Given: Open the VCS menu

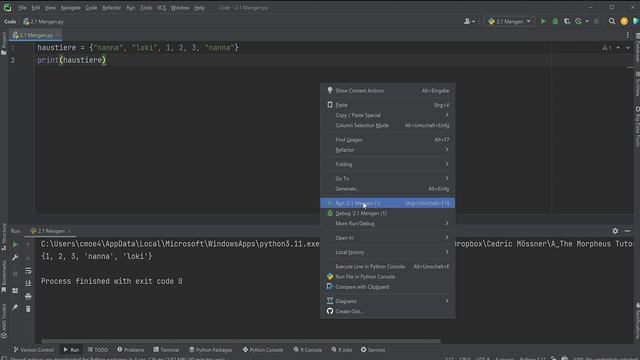Looking at the screenshot, I should pos(161,8).
